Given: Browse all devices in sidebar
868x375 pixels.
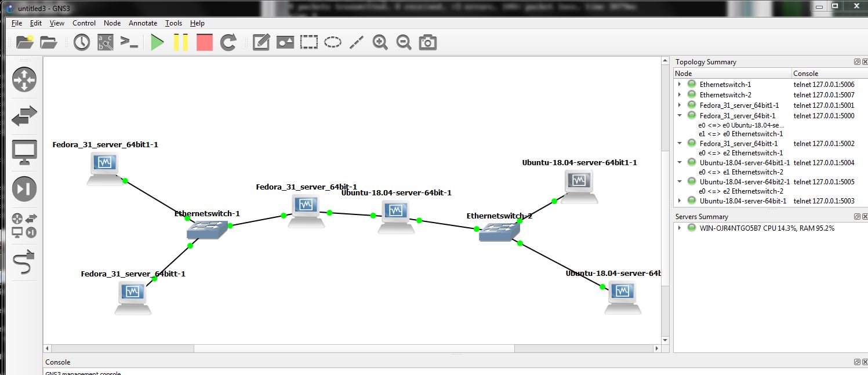Looking at the screenshot, I should pyautogui.click(x=24, y=225).
